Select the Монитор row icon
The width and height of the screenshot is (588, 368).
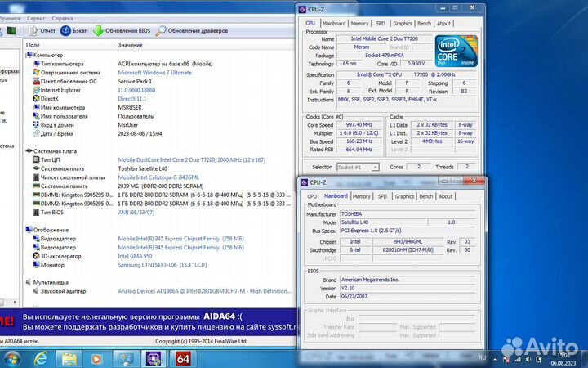pos(36,265)
